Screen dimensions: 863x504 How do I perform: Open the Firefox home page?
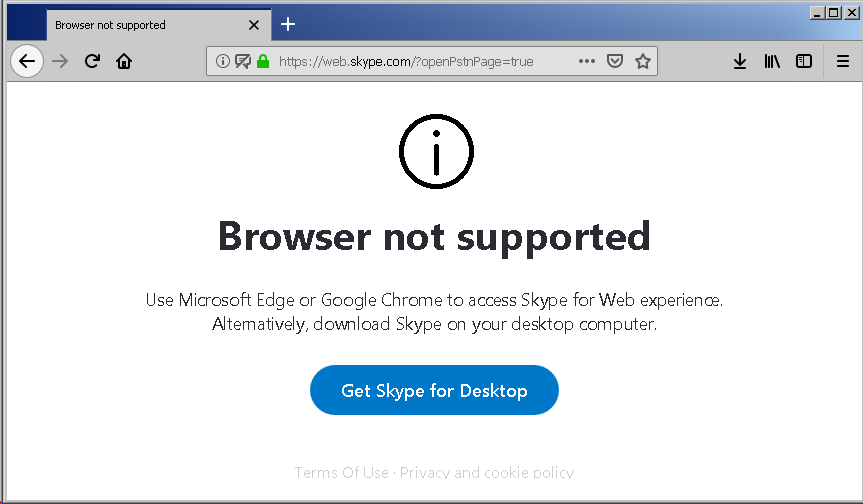point(124,61)
